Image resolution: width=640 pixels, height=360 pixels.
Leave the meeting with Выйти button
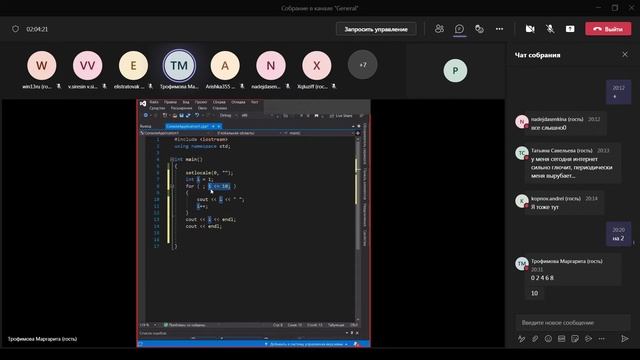[x=608, y=29]
